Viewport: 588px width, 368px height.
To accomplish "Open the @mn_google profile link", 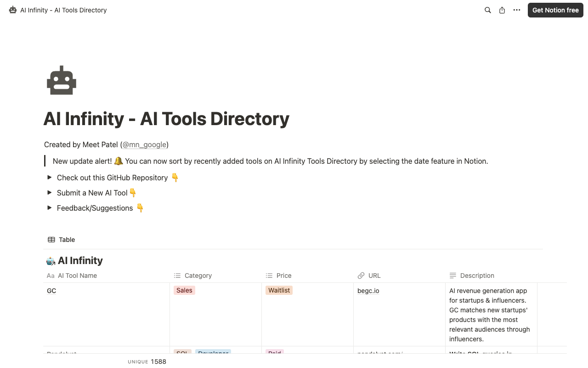I will coord(144,145).
